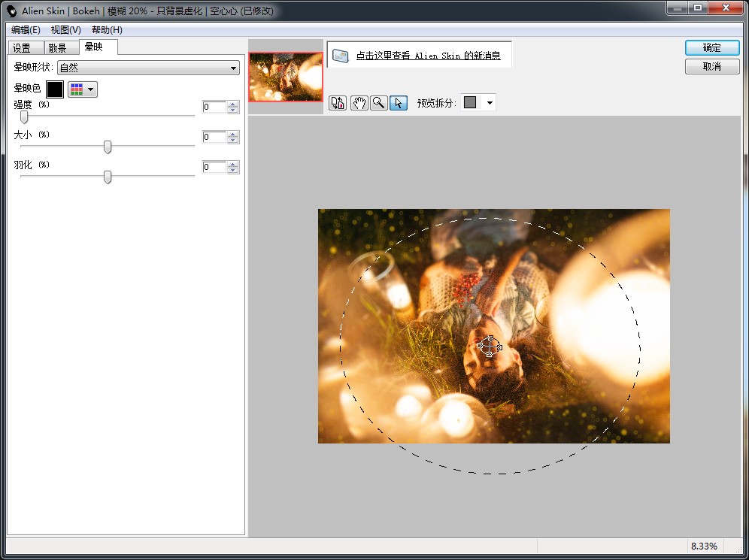Click the black 晕映色 color swatch
Image resolution: width=749 pixels, height=560 pixels.
pyautogui.click(x=55, y=89)
